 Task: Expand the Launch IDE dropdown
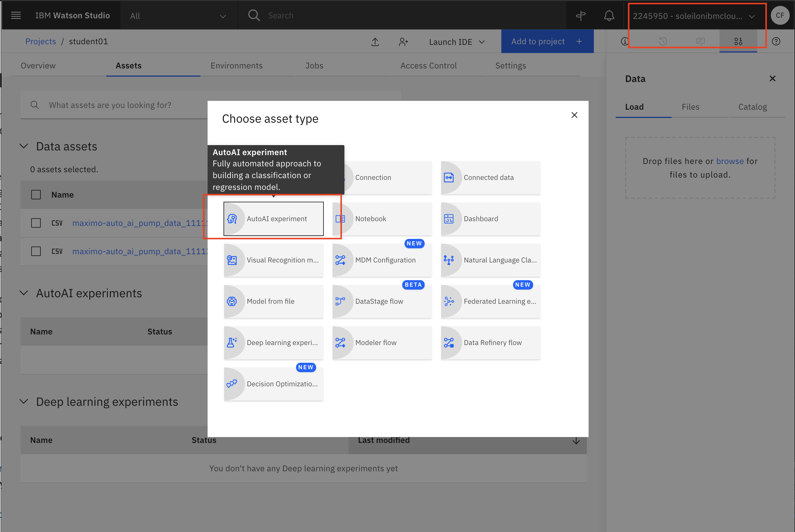pyautogui.click(x=456, y=42)
